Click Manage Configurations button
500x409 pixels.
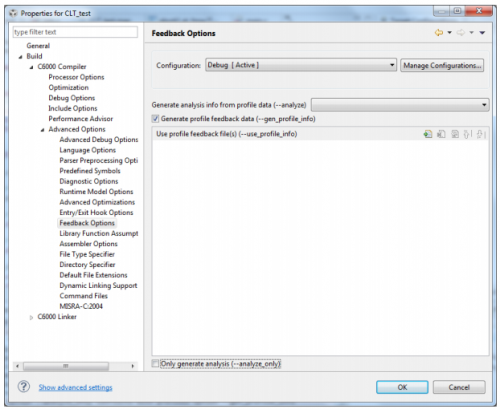point(442,65)
